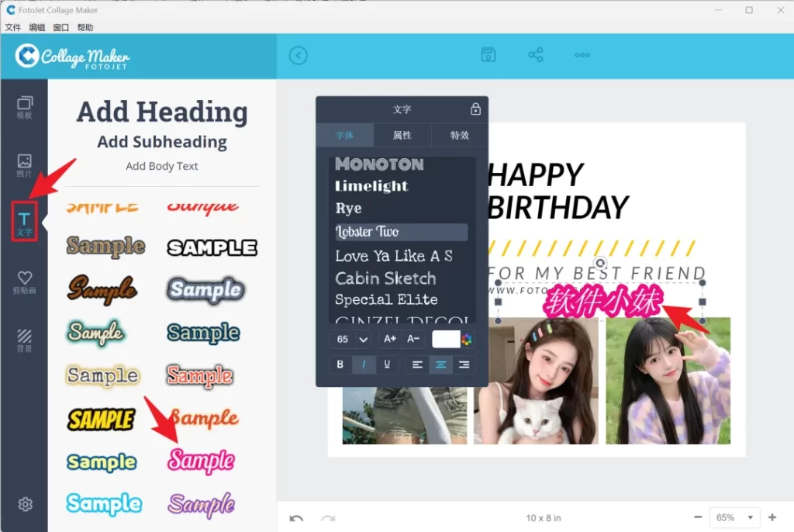Image resolution: width=794 pixels, height=532 pixels.
Task: Switch to the 属性 tab
Action: (402, 135)
